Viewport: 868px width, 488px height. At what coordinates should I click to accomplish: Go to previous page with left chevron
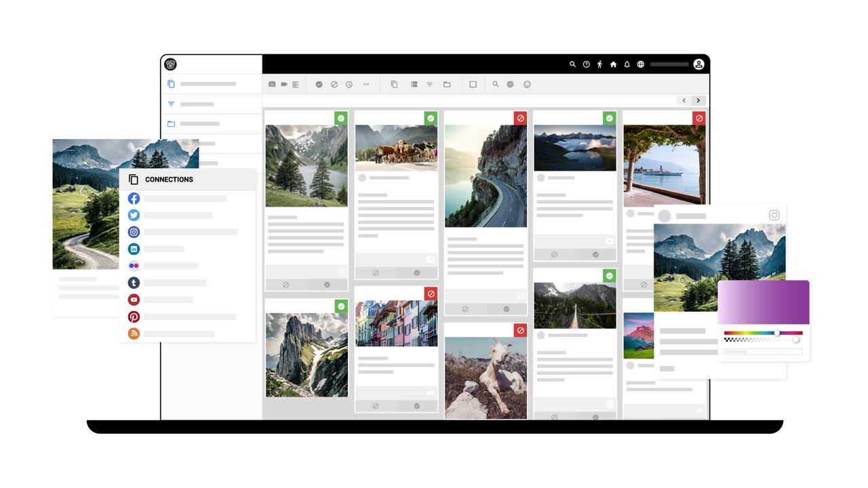coord(684,100)
